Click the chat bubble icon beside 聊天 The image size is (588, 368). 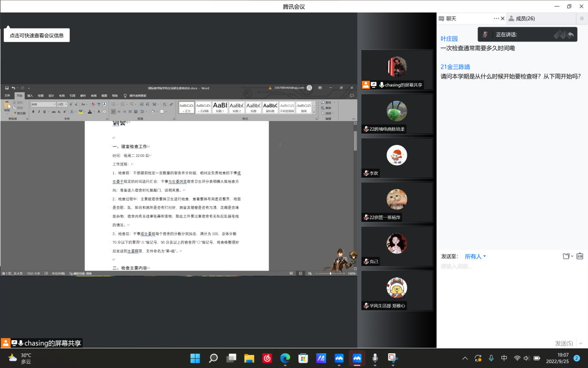click(x=441, y=18)
